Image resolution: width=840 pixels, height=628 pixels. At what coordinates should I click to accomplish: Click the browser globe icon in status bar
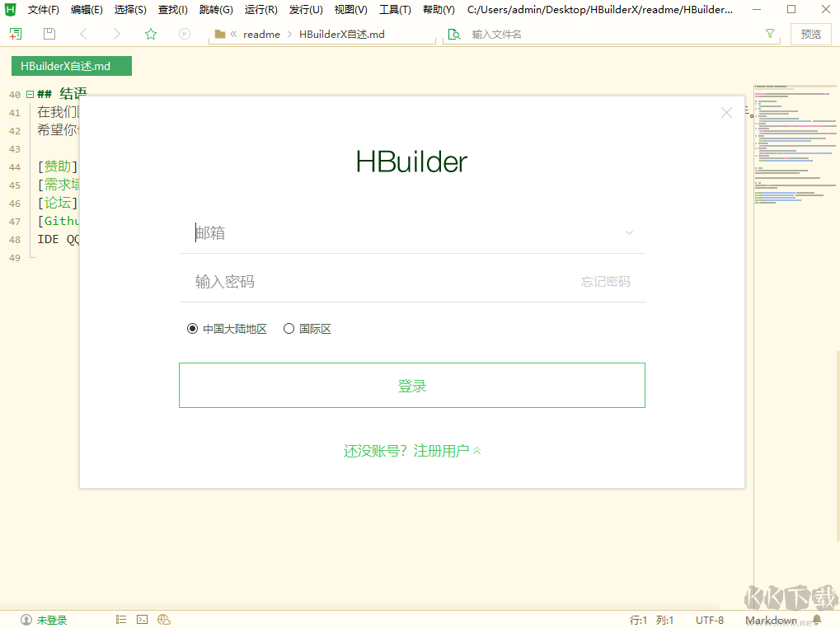coord(164,620)
